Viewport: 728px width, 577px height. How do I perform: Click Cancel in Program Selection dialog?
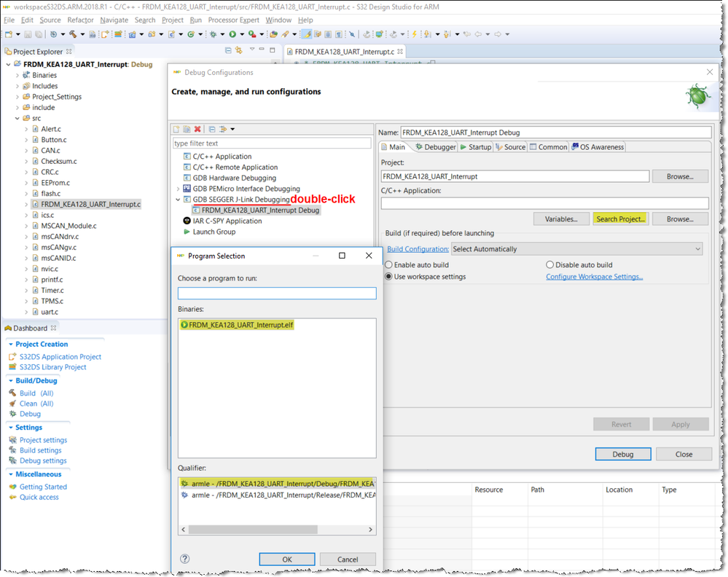pos(348,560)
